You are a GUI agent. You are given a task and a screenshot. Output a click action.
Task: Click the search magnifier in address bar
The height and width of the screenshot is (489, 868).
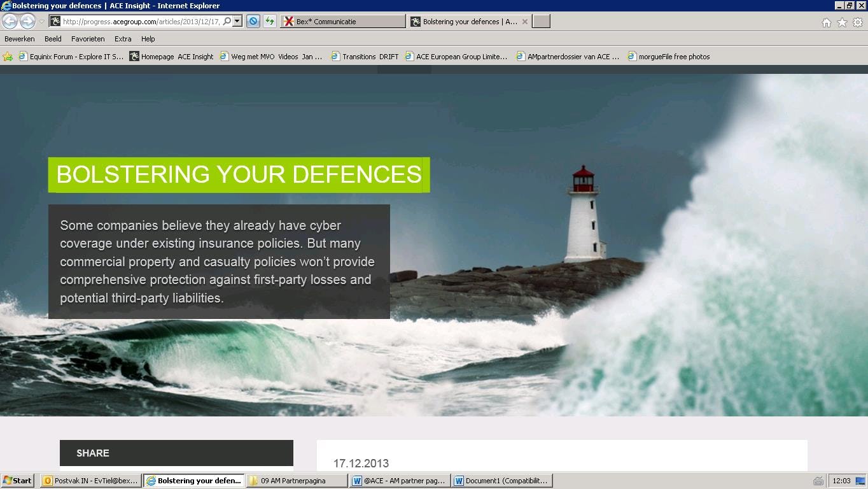click(227, 22)
